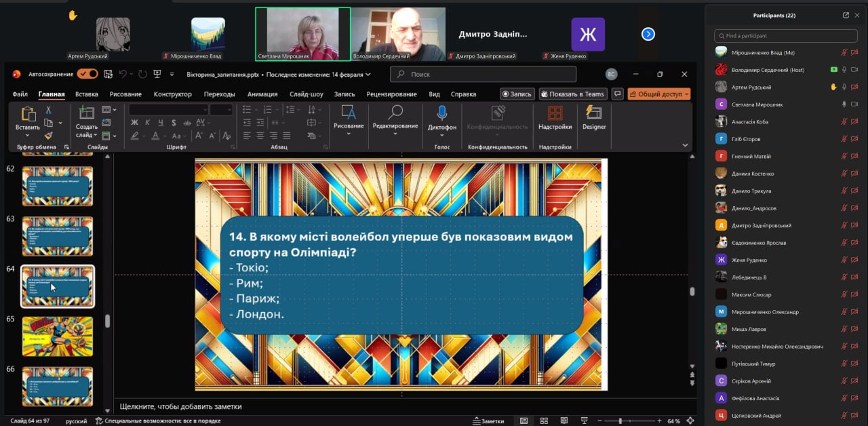Open the Надстройки add-ins icon
Image resolution: width=868 pixels, height=426 pixels.
click(555, 113)
